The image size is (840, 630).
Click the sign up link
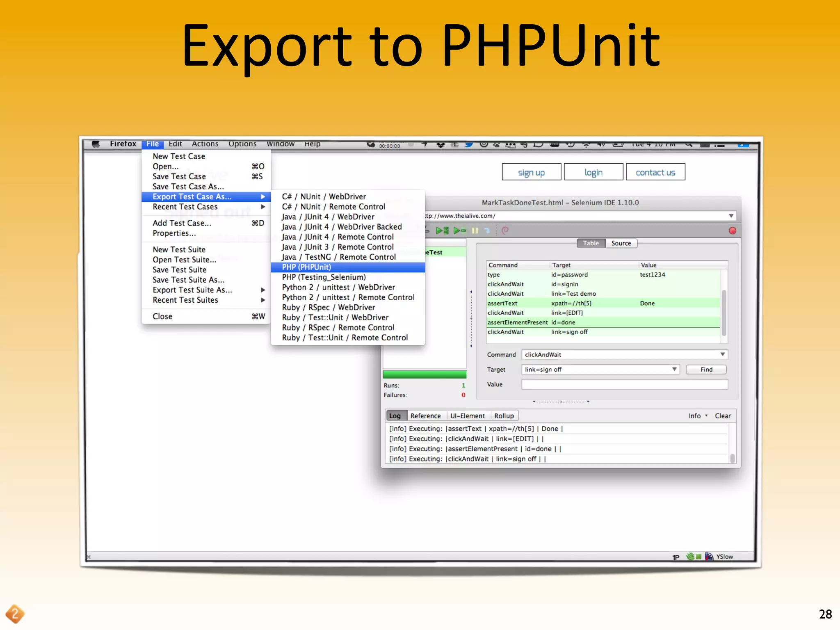[x=531, y=172]
